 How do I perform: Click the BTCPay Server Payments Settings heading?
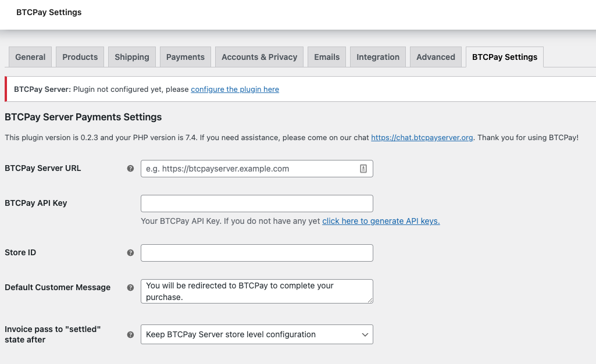pyautogui.click(x=83, y=117)
